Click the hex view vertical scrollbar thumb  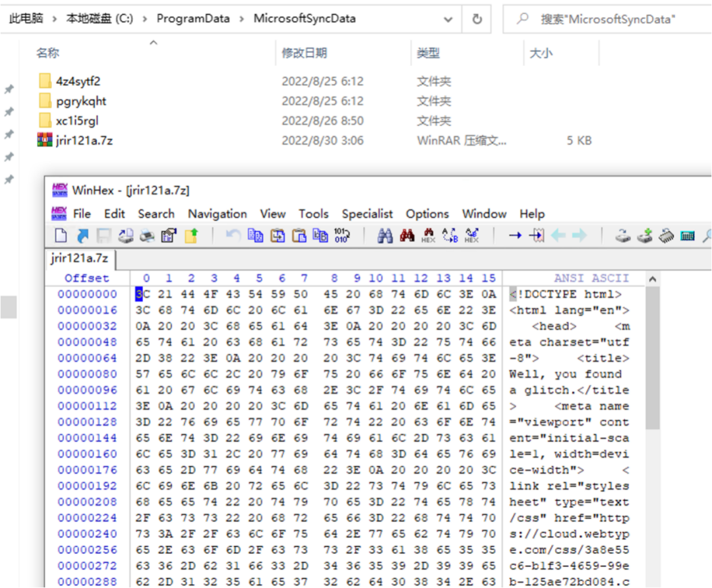point(653,358)
